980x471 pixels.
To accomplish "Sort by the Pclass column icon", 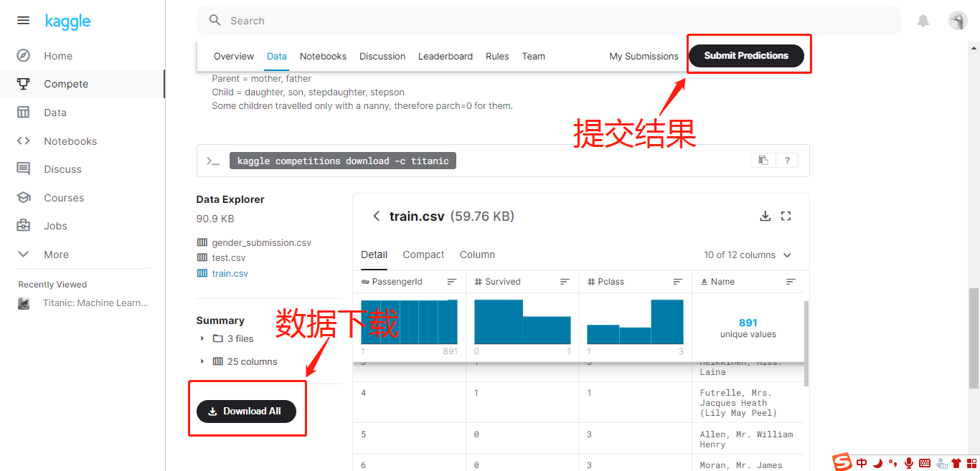I will pos(678,282).
